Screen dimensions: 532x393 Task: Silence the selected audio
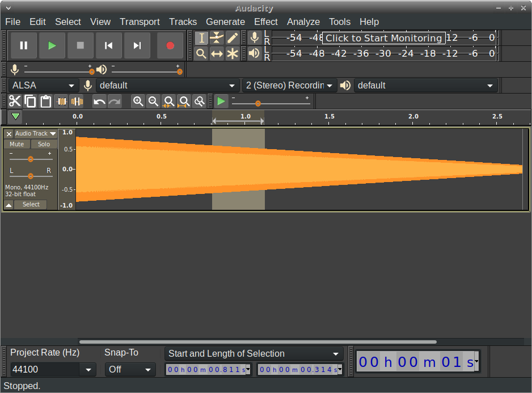pos(77,100)
